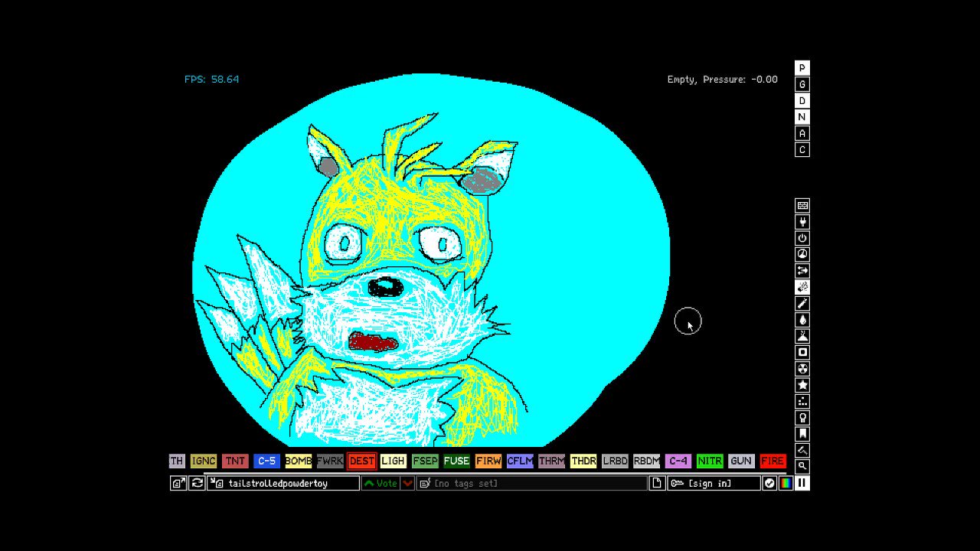
Task: Select the NITR element
Action: [710, 461]
